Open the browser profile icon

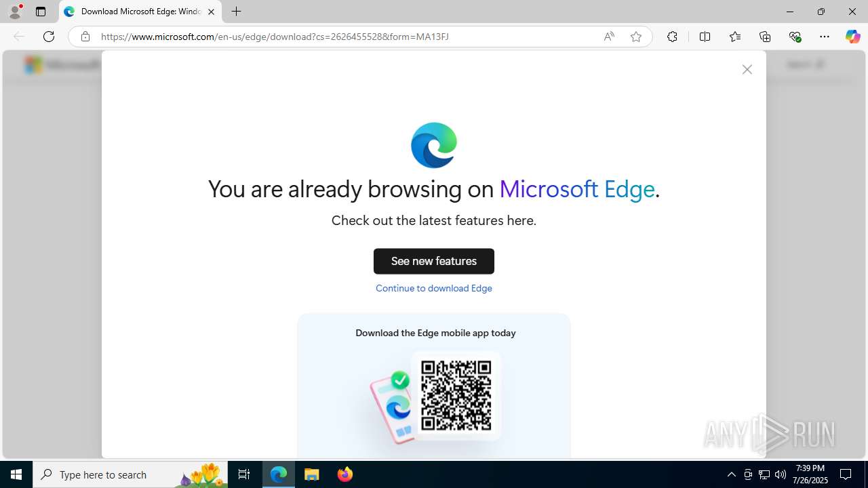[x=15, y=12]
